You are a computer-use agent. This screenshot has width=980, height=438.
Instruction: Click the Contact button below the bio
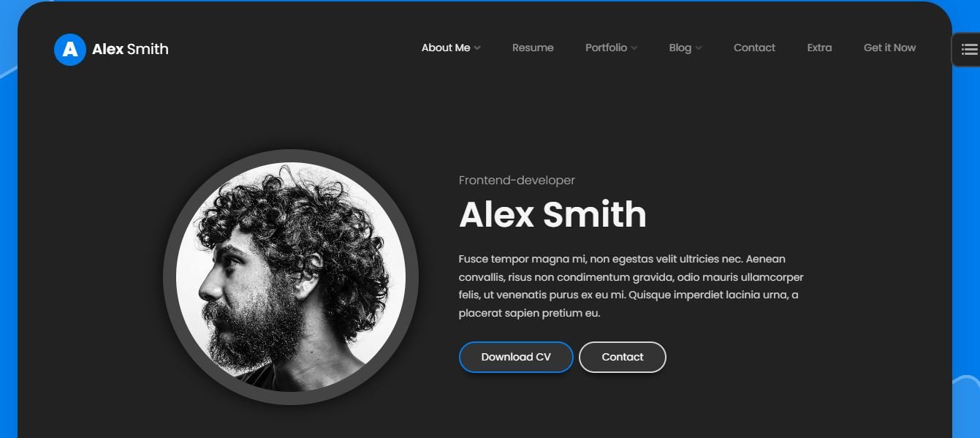click(x=623, y=357)
